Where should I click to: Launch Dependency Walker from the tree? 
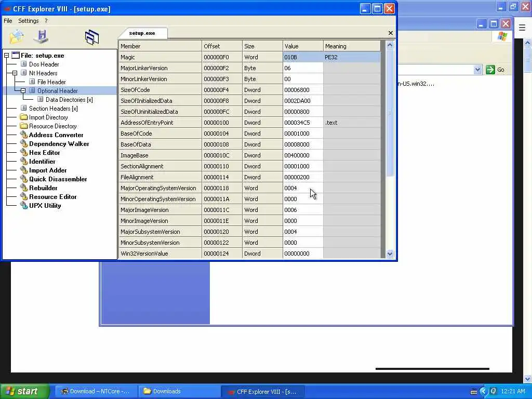click(x=59, y=144)
